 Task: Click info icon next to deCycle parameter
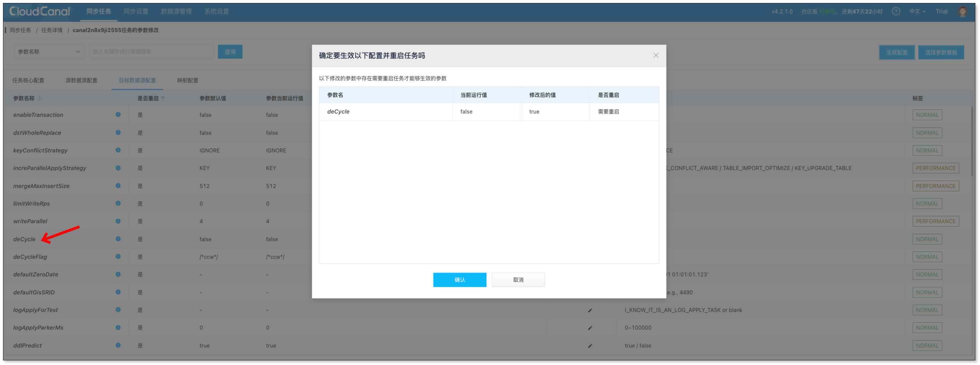(x=118, y=239)
